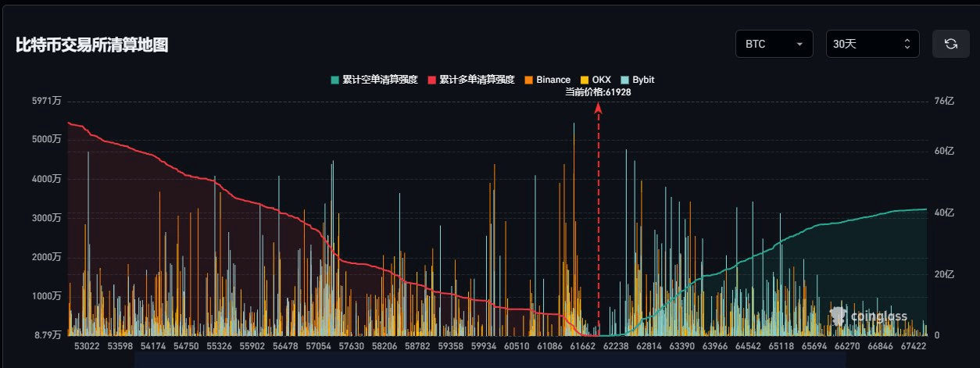The height and width of the screenshot is (368, 980).
Task: Click the 4000万 left axis label
Action: (45, 179)
